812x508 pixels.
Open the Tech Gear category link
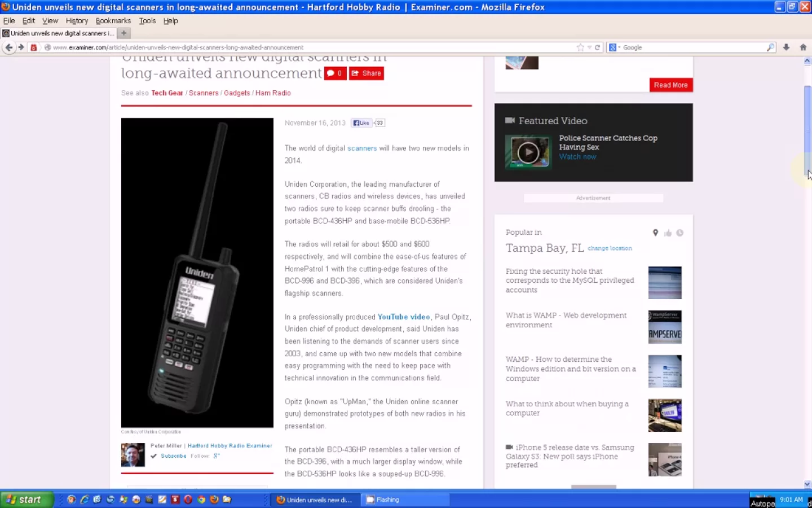pos(167,93)
